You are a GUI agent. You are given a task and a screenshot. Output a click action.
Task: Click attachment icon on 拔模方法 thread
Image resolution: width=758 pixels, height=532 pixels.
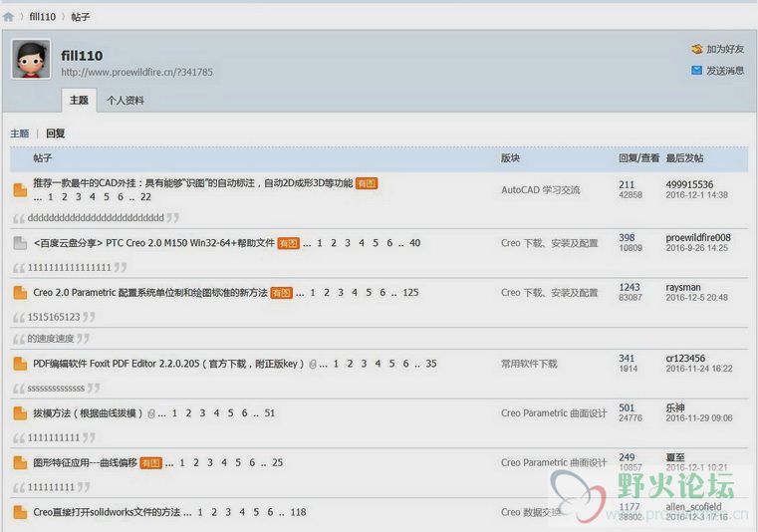151,414
